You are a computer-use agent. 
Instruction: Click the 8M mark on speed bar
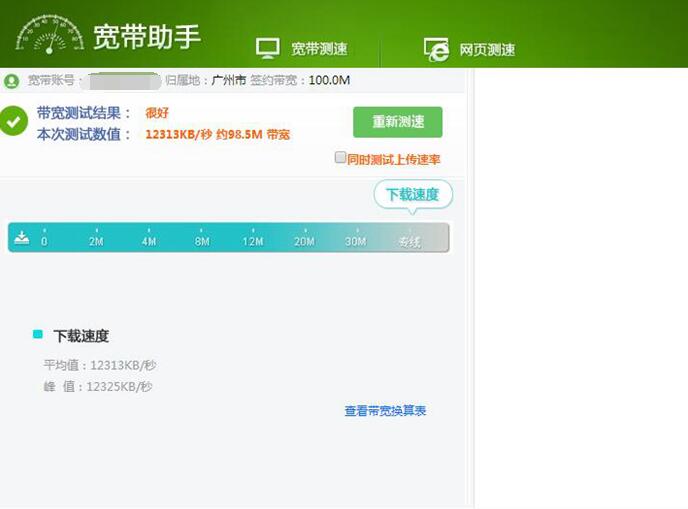[x=202, y=241]
